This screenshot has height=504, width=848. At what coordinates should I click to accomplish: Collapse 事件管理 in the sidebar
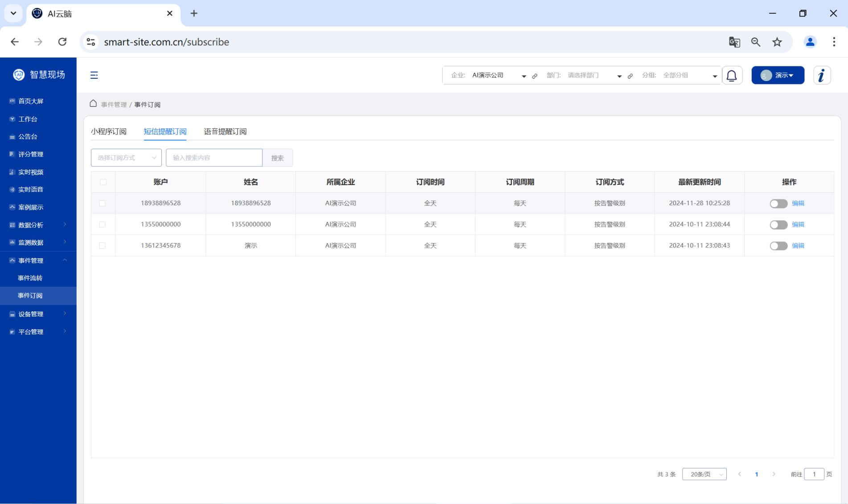coord(38,260)
